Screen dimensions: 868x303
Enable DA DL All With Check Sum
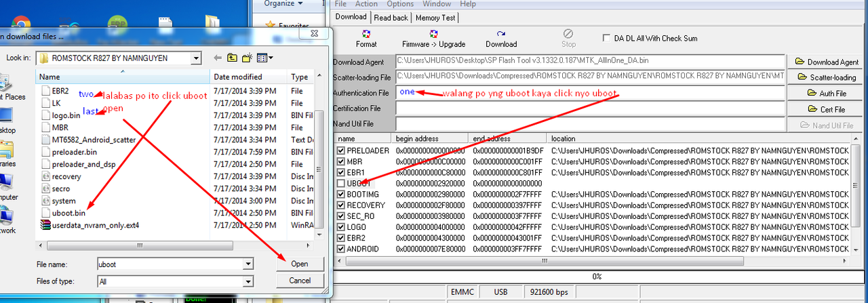click(608, 39)
